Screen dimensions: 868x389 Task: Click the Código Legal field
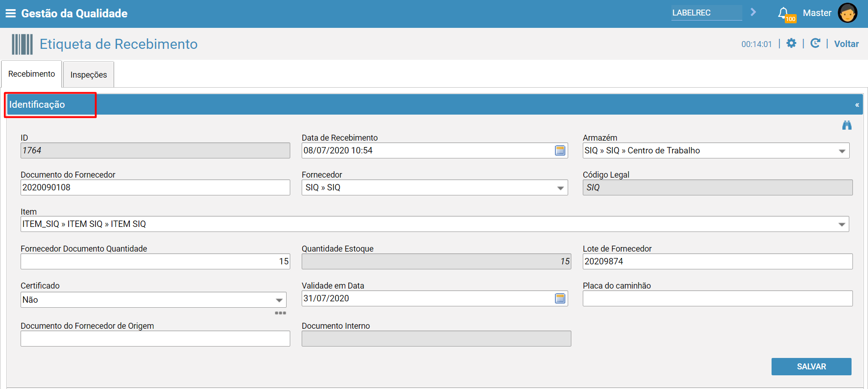coord(718,188)
